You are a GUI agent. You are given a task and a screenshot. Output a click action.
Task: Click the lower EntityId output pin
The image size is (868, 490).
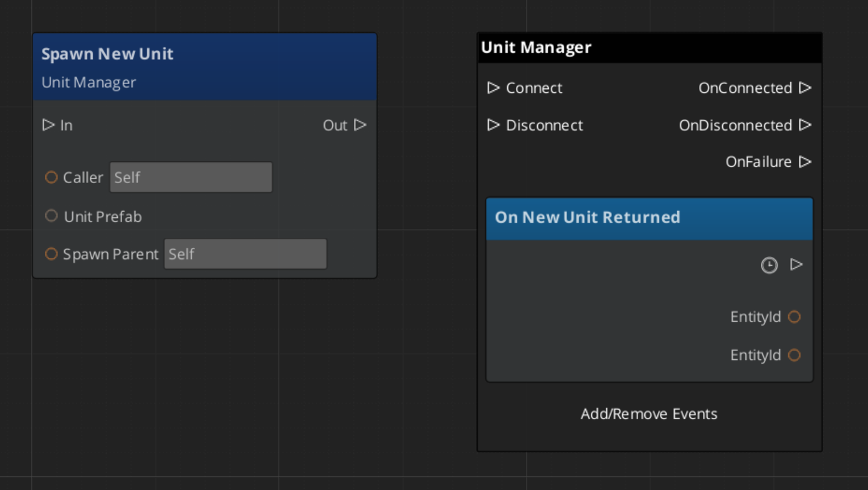click(x=794, y=355)
